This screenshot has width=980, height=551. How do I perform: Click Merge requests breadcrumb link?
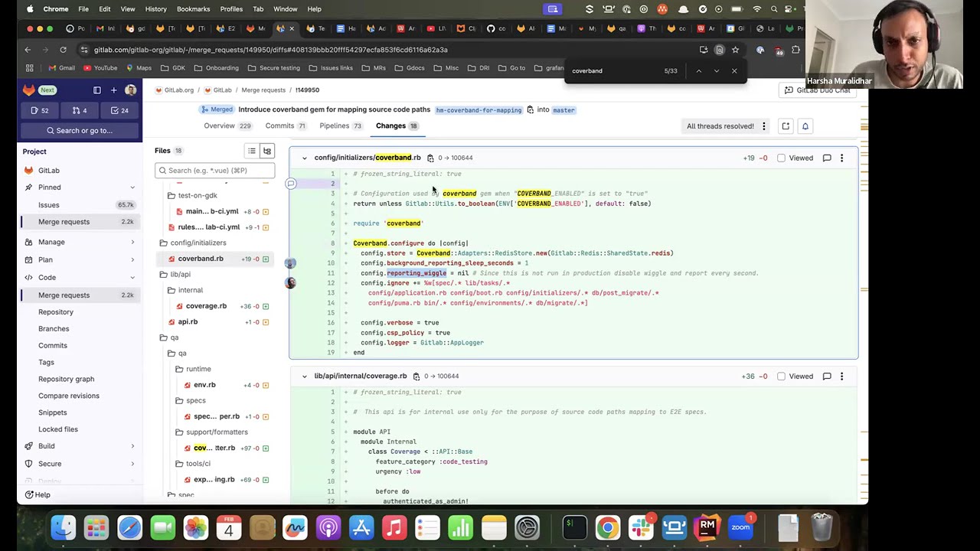(263, 90)
